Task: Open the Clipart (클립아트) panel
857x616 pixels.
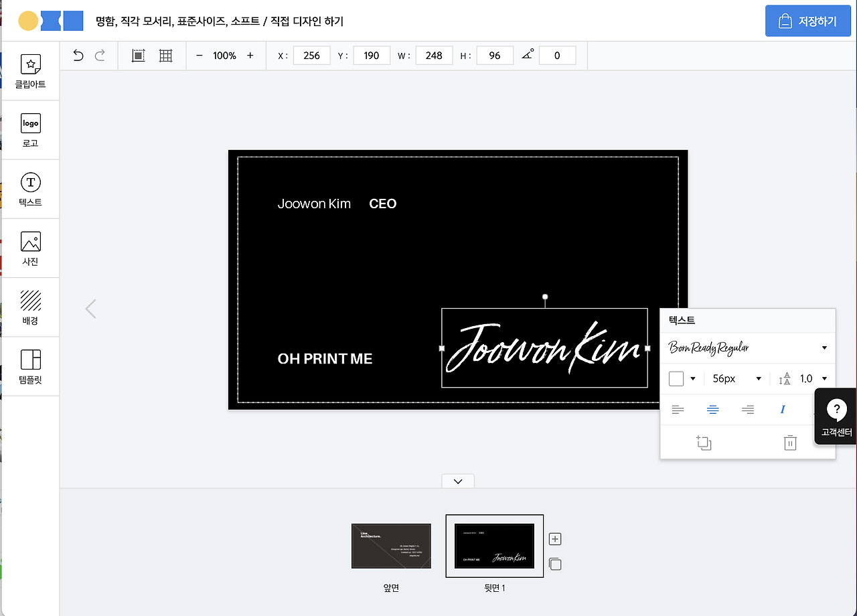Action: (x=30, y=72)
